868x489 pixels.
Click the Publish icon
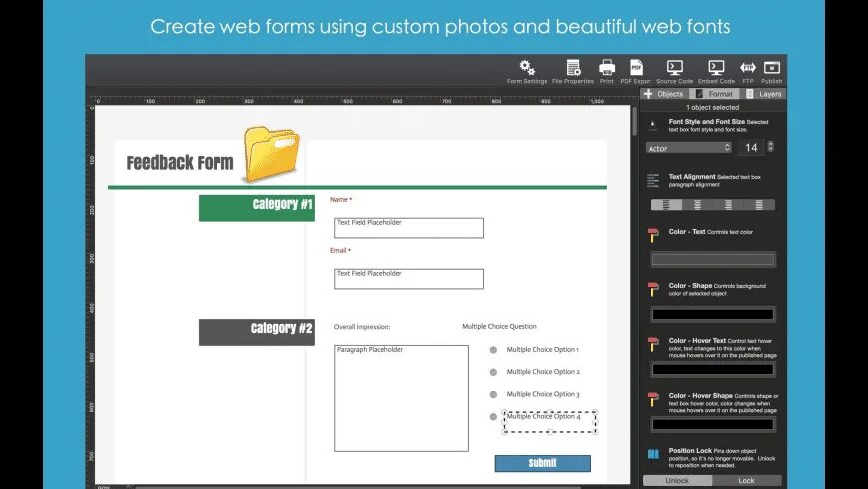pyautogui.click(x=771, y=68)
